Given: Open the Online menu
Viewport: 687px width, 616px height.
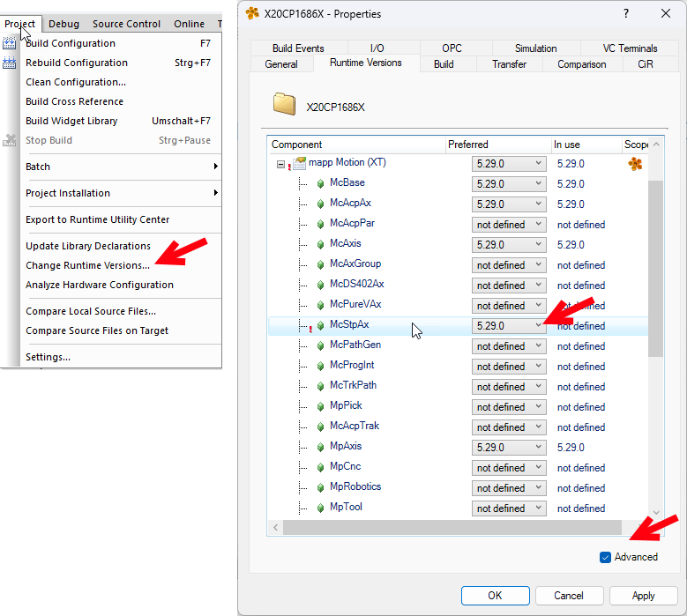Looking at the screenshot, I should tap(189, 24).
